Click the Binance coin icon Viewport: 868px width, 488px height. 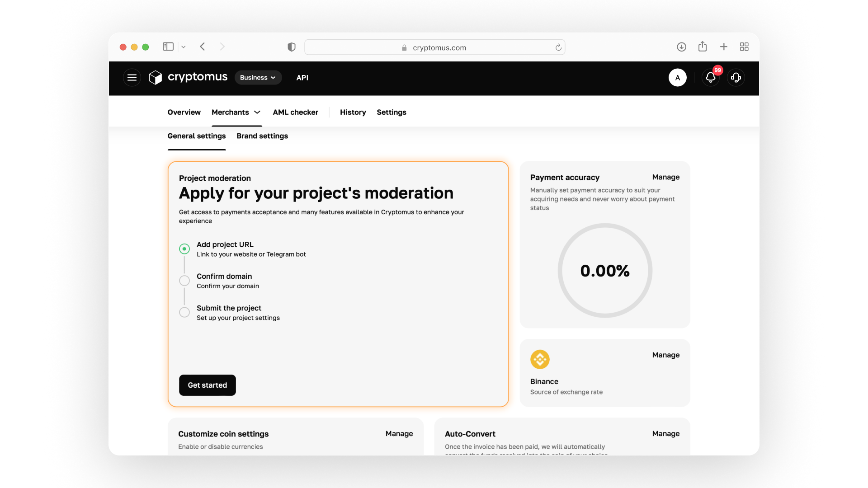540,360
